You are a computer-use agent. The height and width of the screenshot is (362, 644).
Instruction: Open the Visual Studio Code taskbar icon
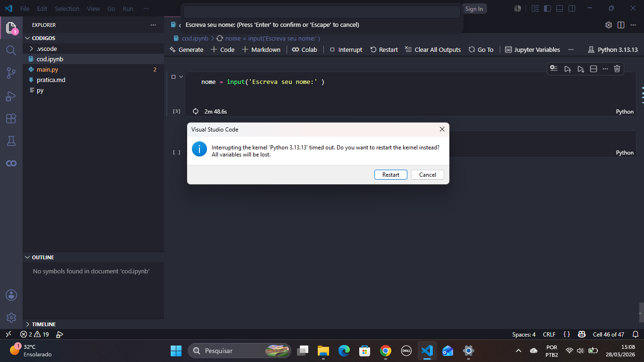(427, 351)
